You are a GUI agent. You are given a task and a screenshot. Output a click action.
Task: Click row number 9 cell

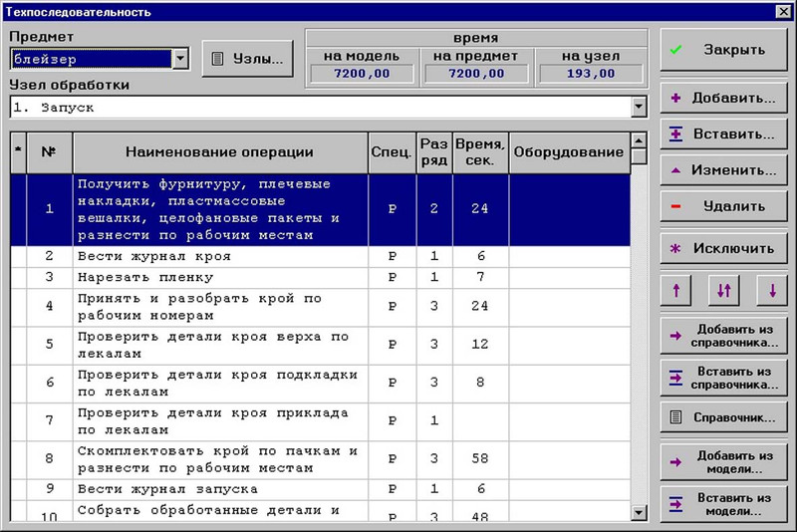click(49, 489)
